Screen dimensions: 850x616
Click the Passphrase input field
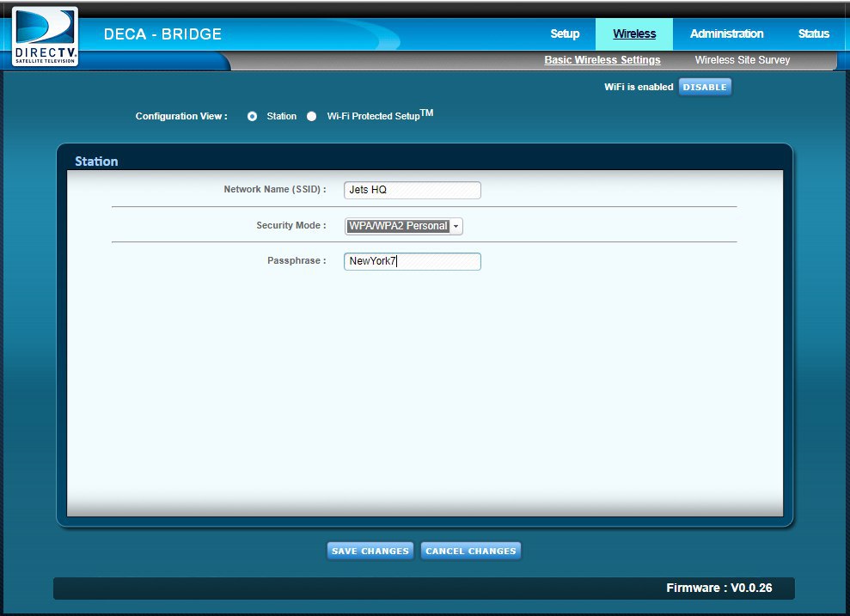(x=412, y=262)
